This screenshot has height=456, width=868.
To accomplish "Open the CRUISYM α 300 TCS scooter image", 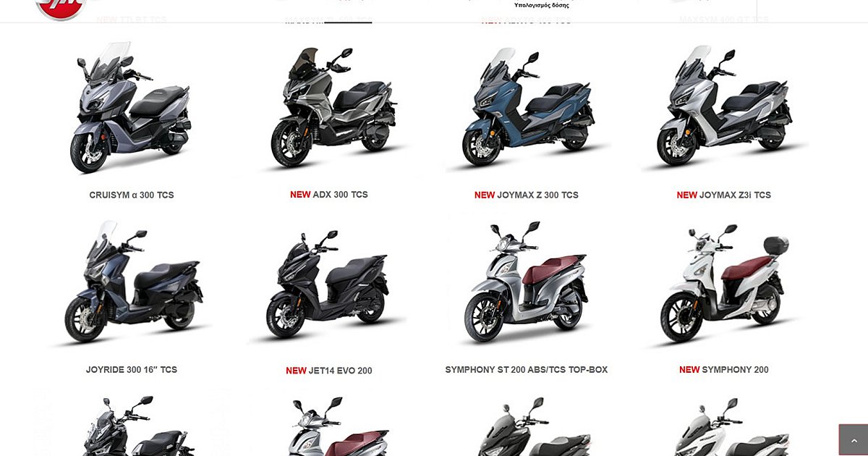I will pos(132,107).
